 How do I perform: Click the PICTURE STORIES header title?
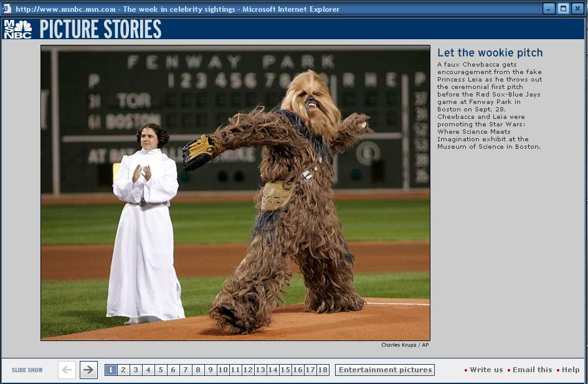(x=100, y=29)
